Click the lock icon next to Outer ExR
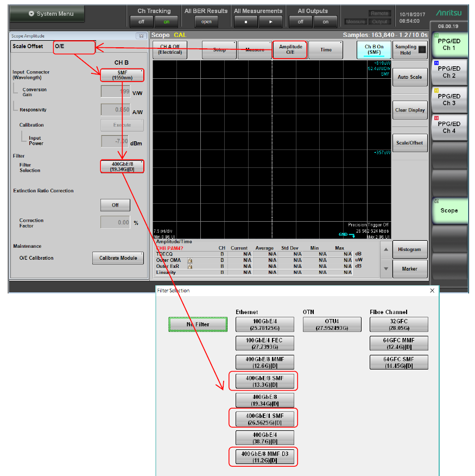 pyautogui.click(x=190, y=266)
